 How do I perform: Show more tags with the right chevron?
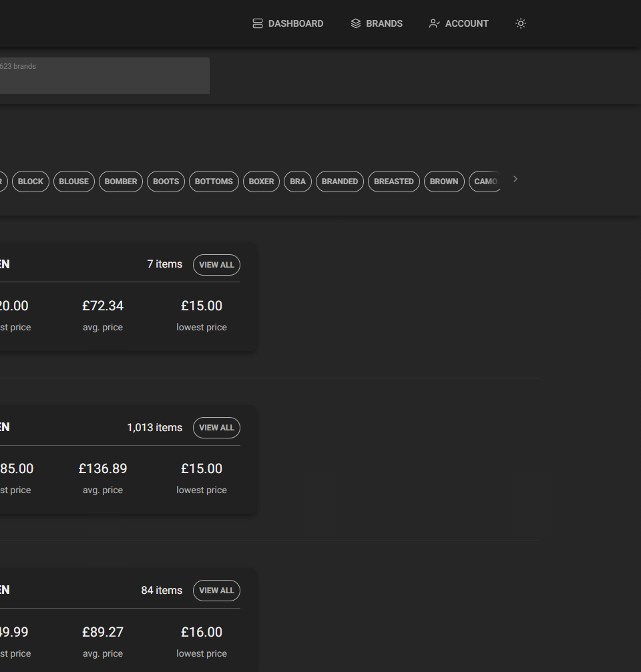pos(515,179)
